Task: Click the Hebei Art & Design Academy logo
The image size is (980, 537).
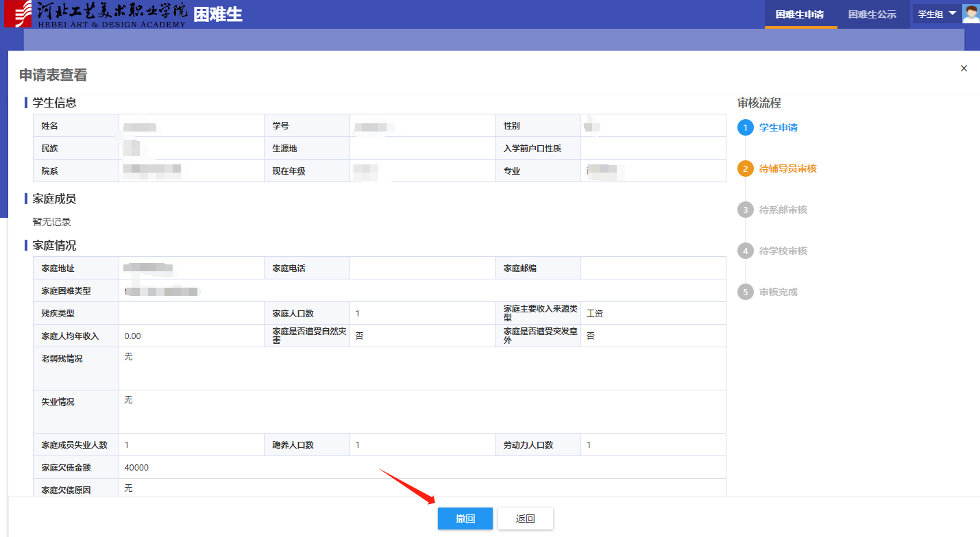Action: [x=96, y=14]
